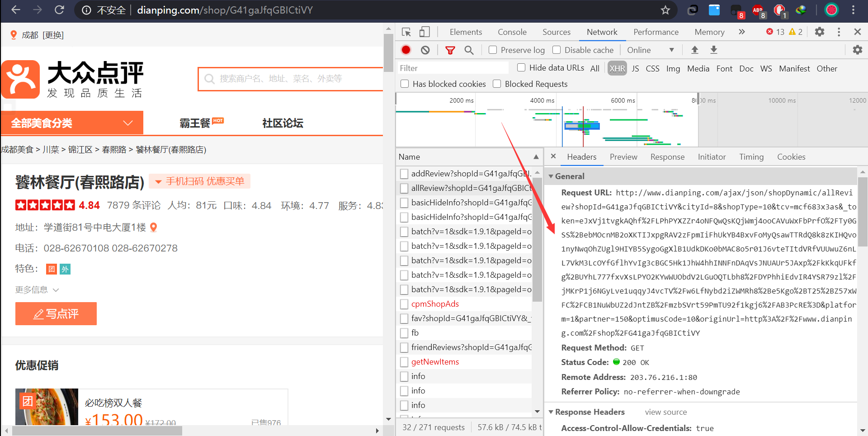Open DevTools settings gear icon

[x=819, y=32]
